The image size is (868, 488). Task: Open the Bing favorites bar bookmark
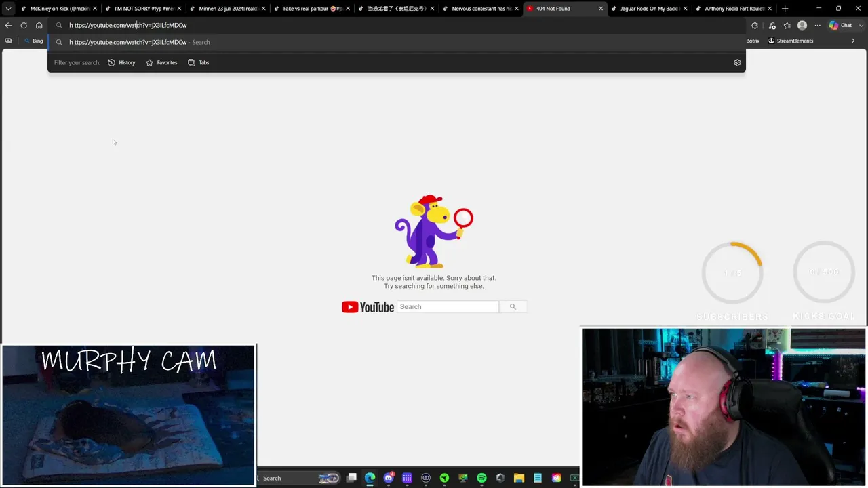[x=33, y=41]
